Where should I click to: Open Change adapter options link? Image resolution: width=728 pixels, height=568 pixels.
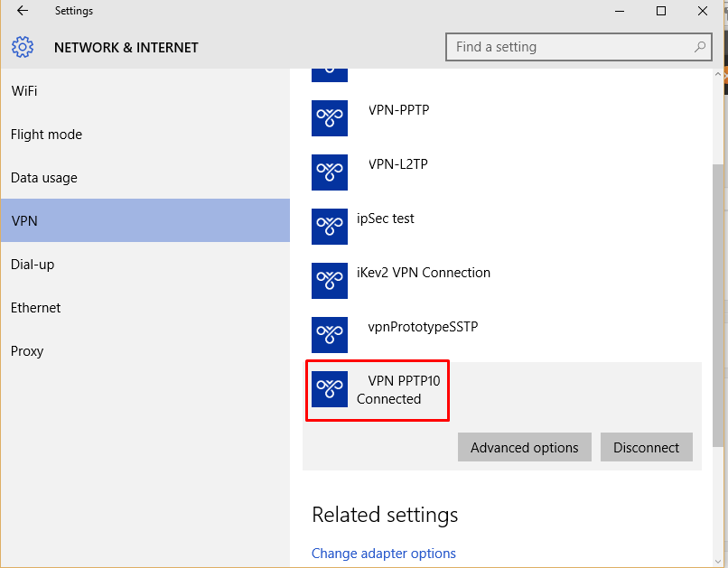(x=384, y=554)
